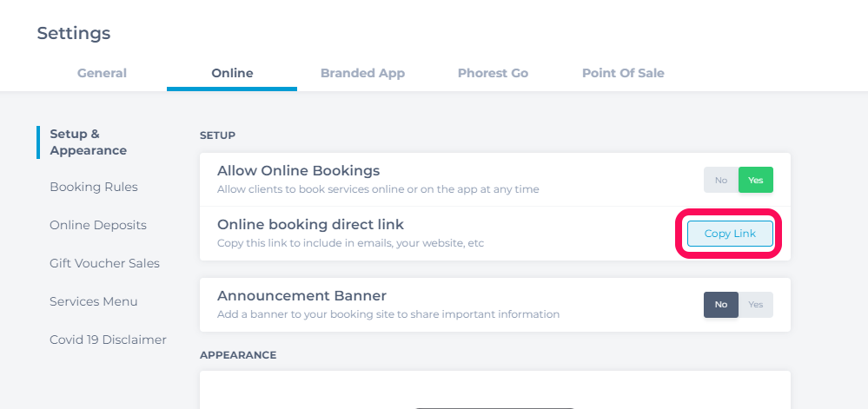Go to the Phorest Go tab

click(x=493, y=73)
